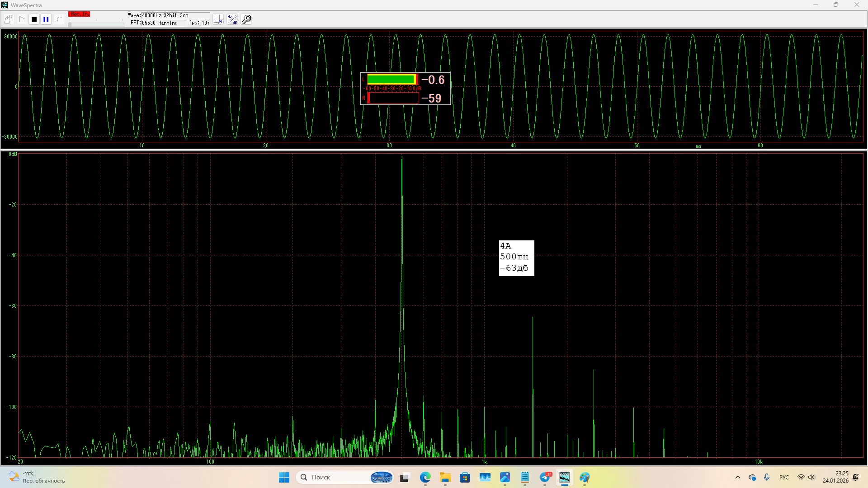
Task: Toggle the red Rec.In indicator
Action: click(79, 14)
